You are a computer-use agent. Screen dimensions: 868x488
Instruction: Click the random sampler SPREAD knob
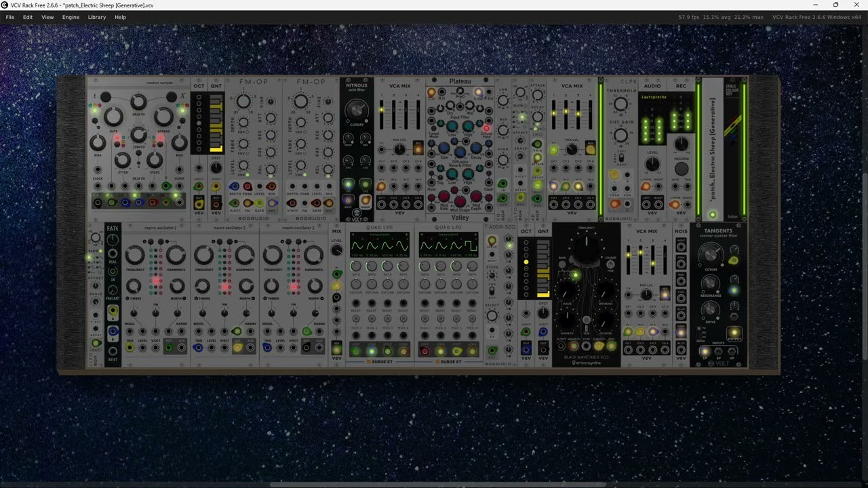(x=163, y=116)
